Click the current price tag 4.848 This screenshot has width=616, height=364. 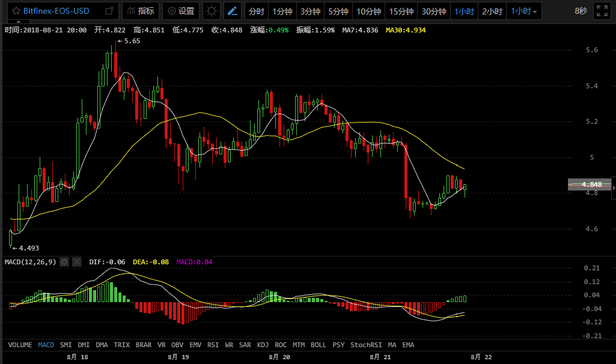tap(590, 184)
